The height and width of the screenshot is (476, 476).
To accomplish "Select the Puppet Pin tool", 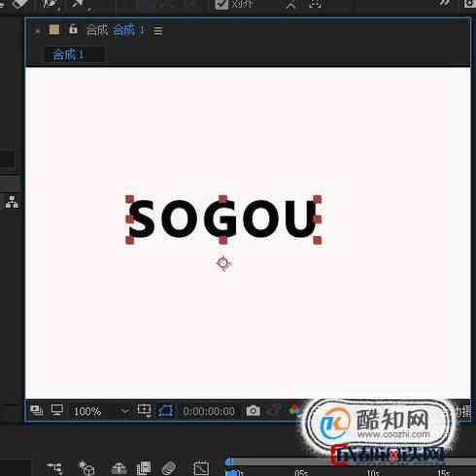I will pyautogui.click(x=81, y=5).
